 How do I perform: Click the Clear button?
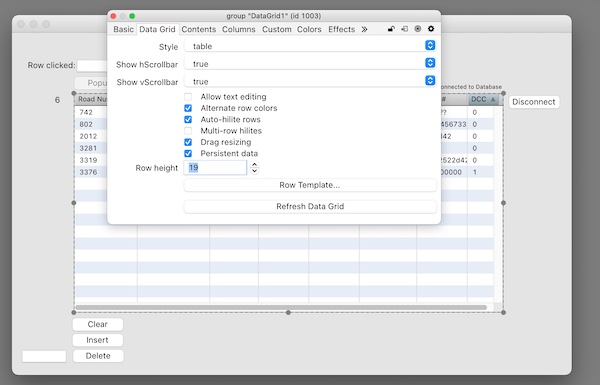(x=98, y=324)
